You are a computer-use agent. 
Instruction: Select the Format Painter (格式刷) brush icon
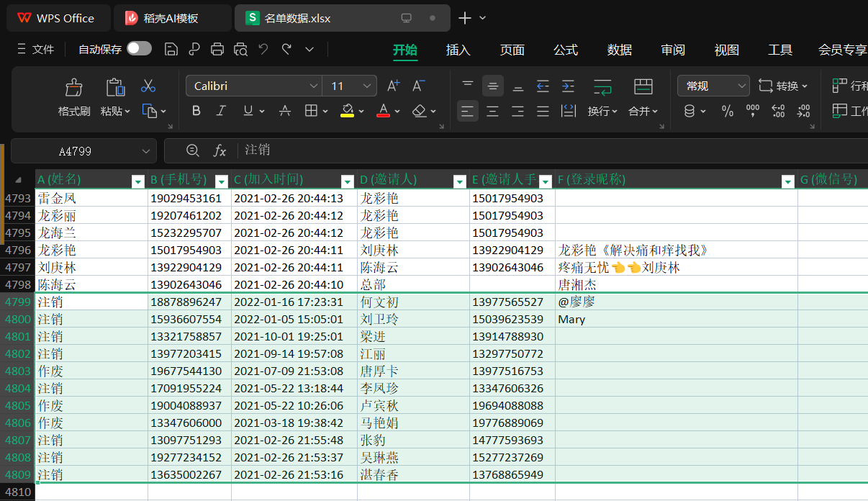(74, 87)
